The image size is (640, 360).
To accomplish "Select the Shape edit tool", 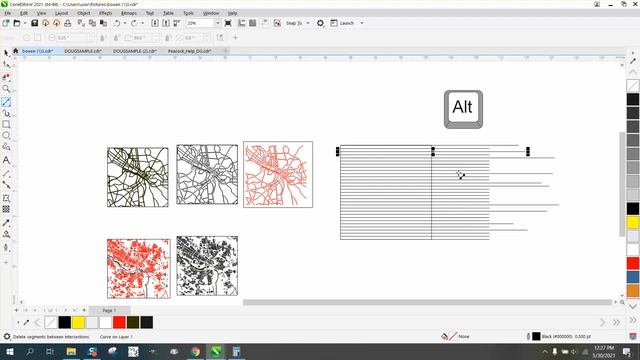I will [x=6, y=65].
